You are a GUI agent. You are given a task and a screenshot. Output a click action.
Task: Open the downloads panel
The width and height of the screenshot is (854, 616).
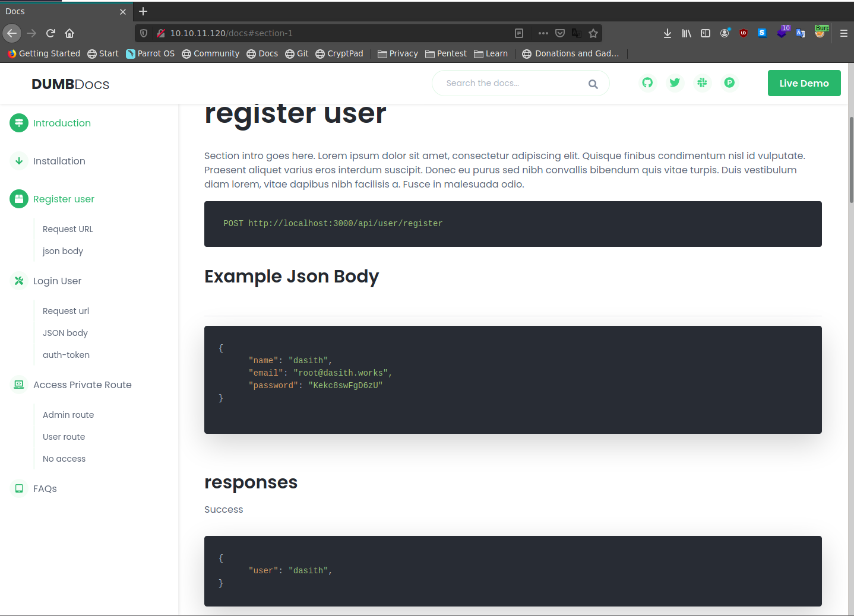pyautogui.click(x=668, y=33)
